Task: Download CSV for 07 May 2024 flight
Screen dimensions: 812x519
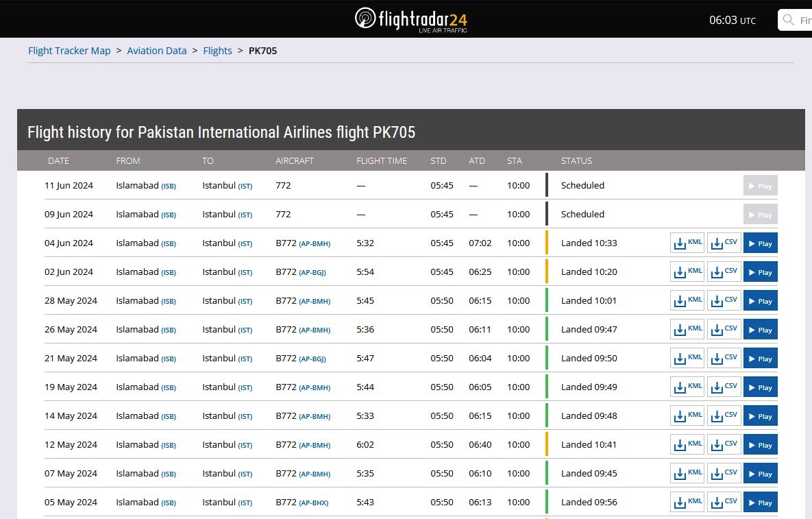Action: (x=724, y=474)
